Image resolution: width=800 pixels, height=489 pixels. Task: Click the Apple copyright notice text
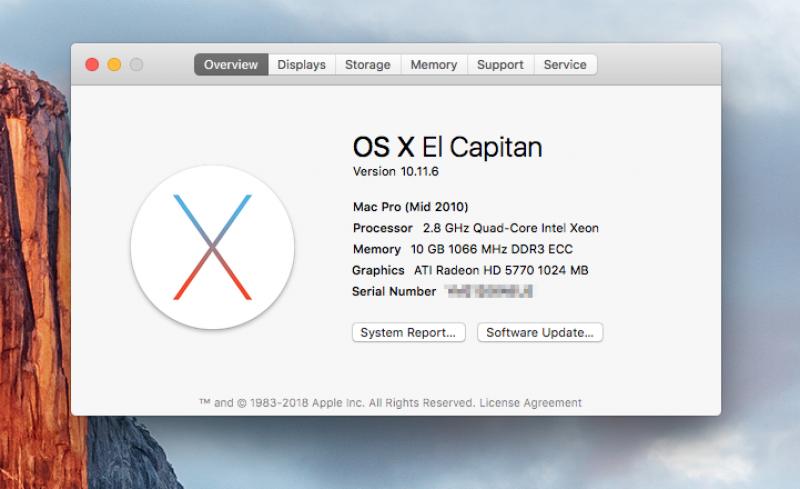[337, 403]
